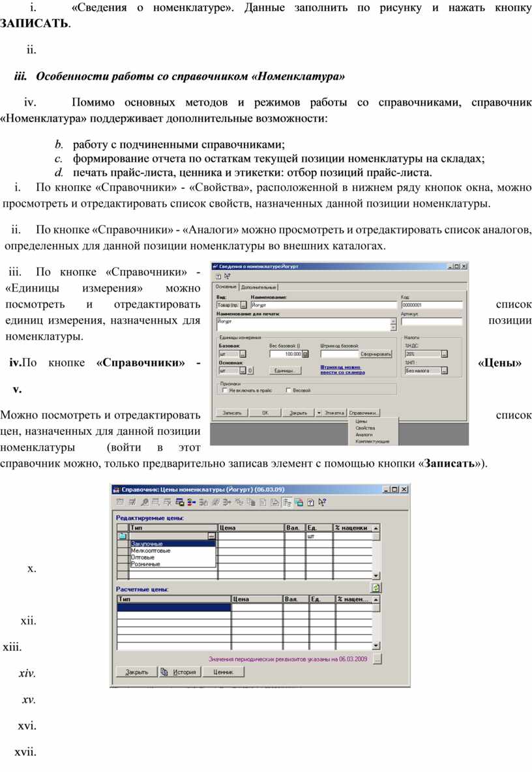
Task: Select Оптовые in price type list
Action: tap(172, 557)
